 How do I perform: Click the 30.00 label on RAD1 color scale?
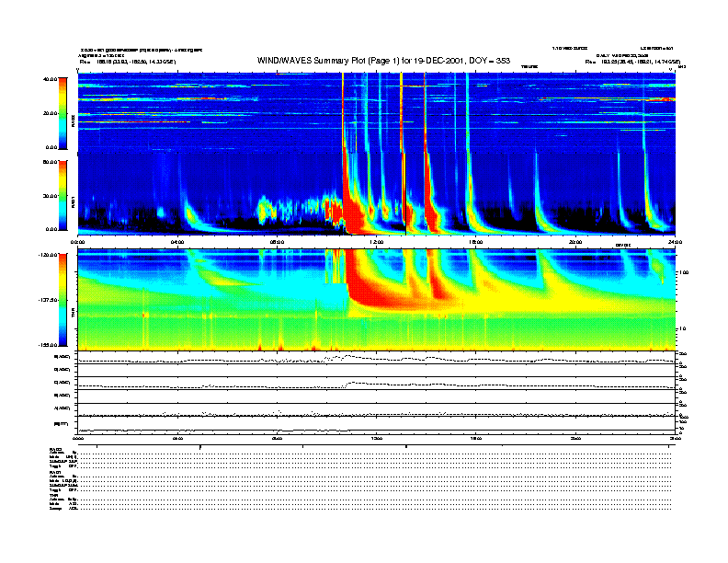(50, 196)
